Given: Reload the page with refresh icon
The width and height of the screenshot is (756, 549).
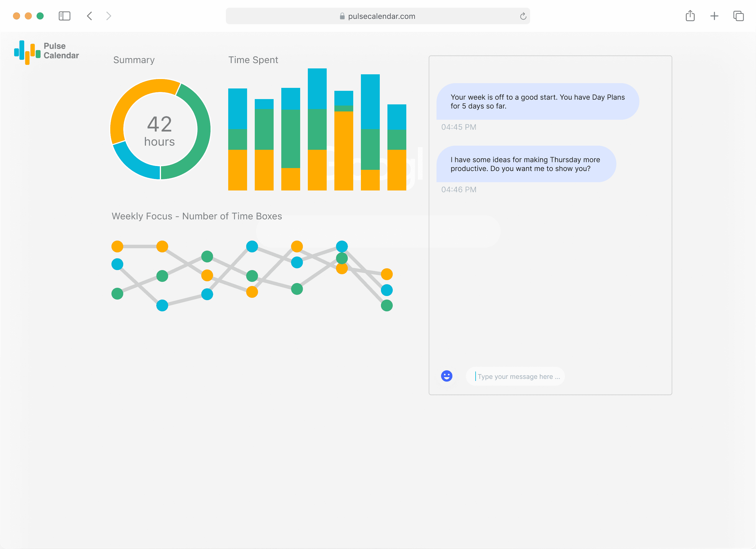Looking at the screenshot, I should click(x=523, y=16).
